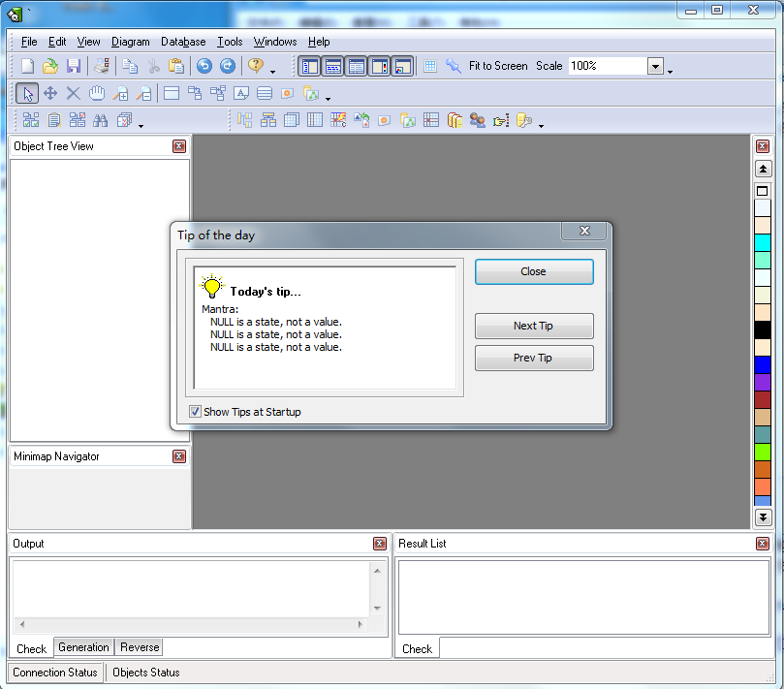Image resolution: width=784 pixels, height=689 pixels.
Task: Click the Scale 100% input field
Action: [607, 66]
